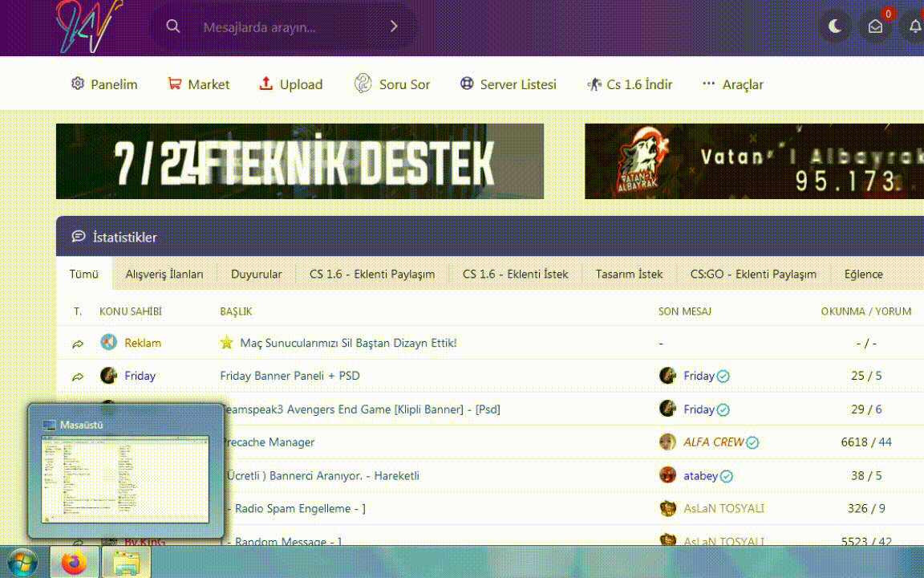Click the share arrow in Friday Banner Paneli row

coord(78,377)
